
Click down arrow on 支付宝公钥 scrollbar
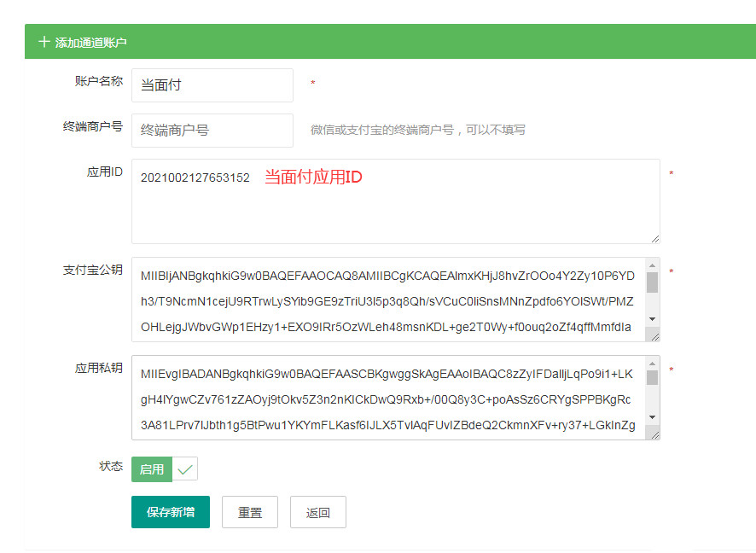tap(652, 319)
